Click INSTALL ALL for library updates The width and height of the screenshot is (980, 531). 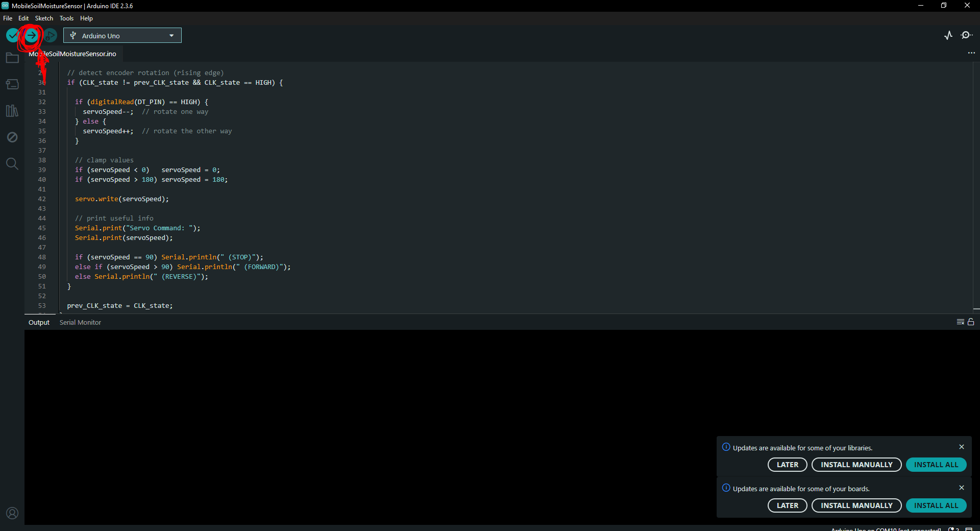click(x=936, y=465)
